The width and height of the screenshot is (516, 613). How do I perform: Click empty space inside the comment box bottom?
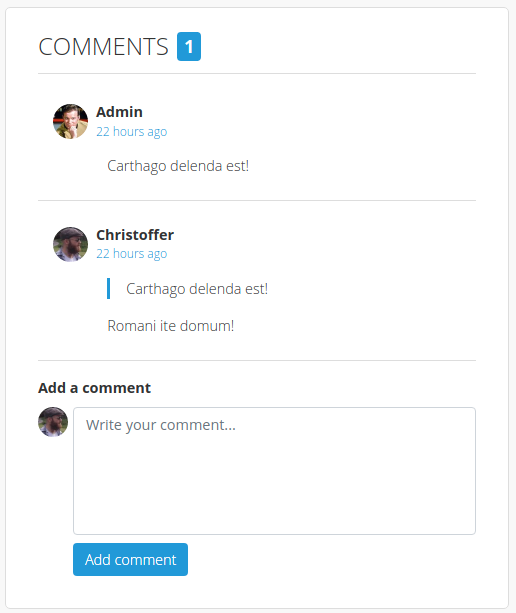[x=274, y=508]
